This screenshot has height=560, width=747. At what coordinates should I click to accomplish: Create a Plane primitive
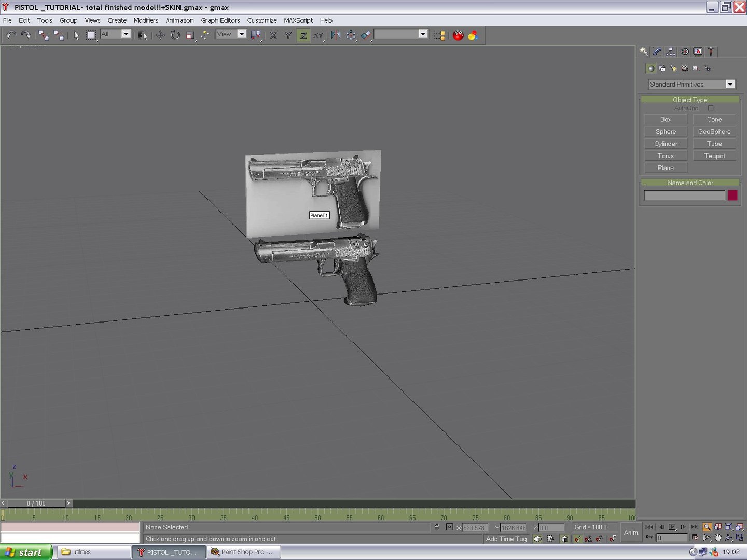[x=666, y=167]
